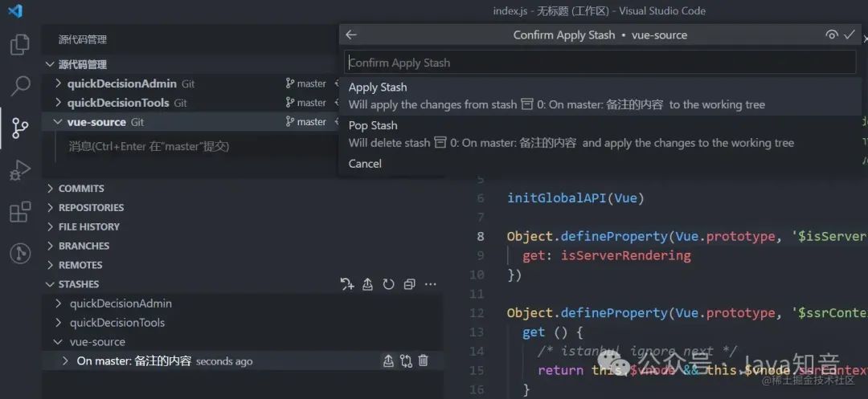Expand the FILE HISTORY section
The width and height of the screenshot is (868, 399).
point(50,226)
